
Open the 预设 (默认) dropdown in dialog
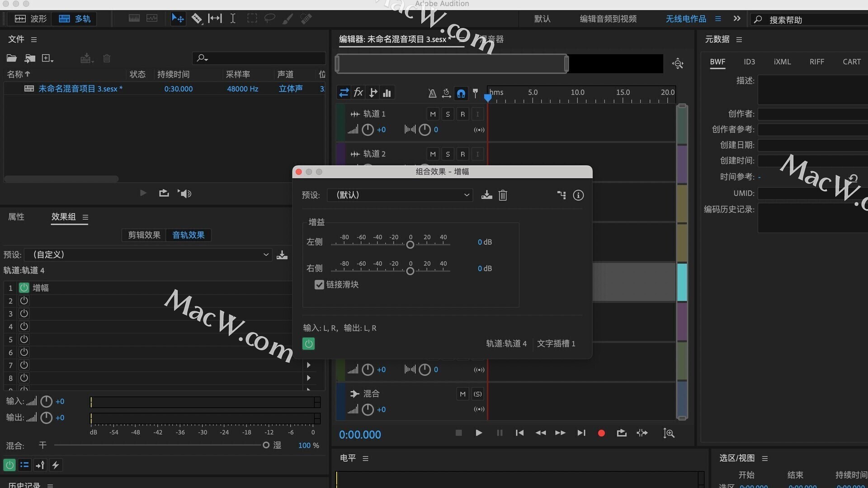(x=400, y=195)
